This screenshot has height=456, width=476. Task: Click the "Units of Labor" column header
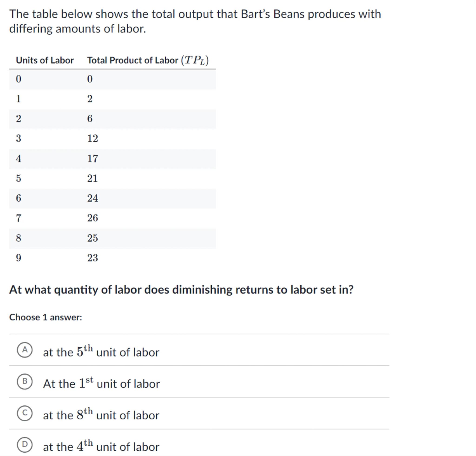click(45, 60)
